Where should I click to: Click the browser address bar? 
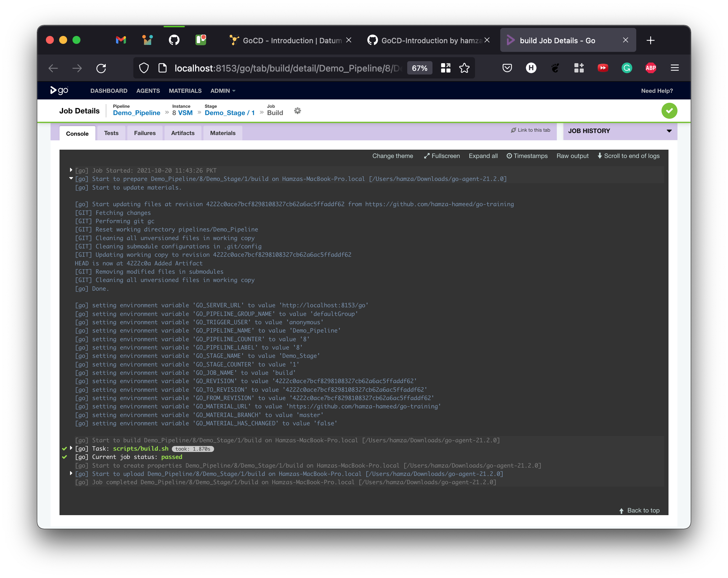287,68
